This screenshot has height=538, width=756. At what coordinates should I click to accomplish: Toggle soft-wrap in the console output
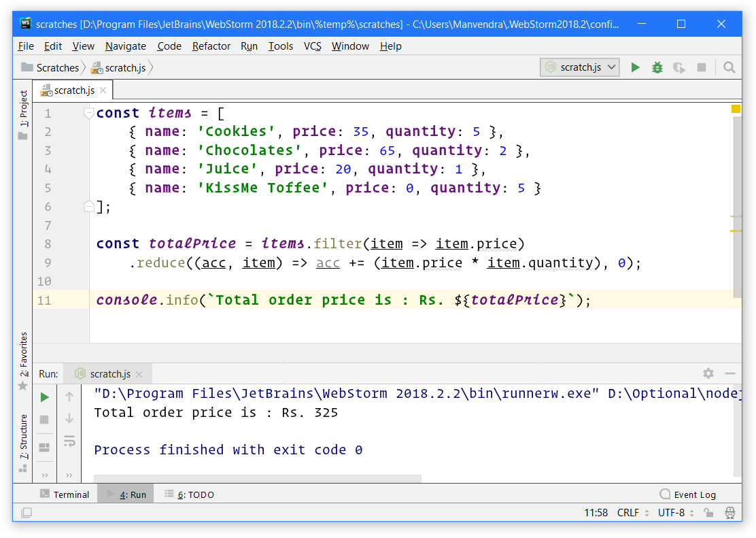(69, 442)
